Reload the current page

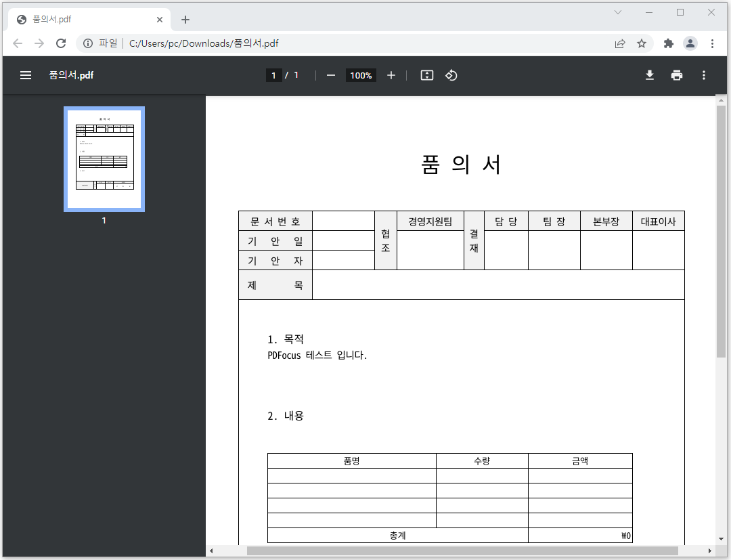point(61,43)
